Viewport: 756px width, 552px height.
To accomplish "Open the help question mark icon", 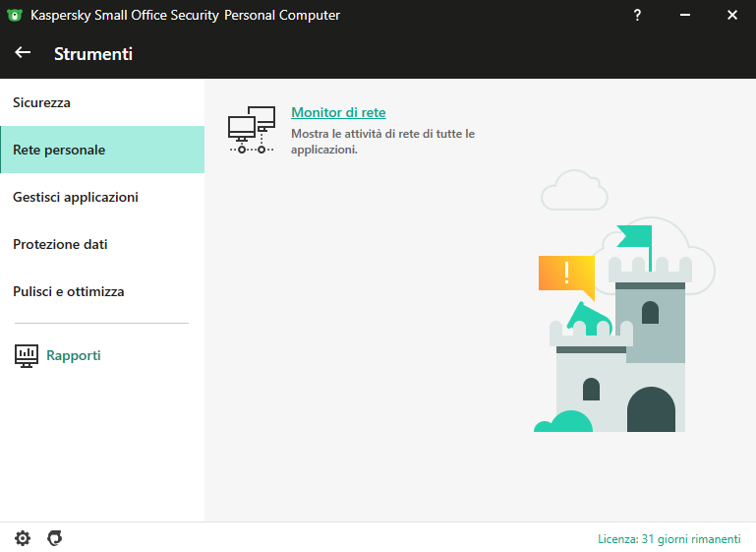I will click(637, 15).
